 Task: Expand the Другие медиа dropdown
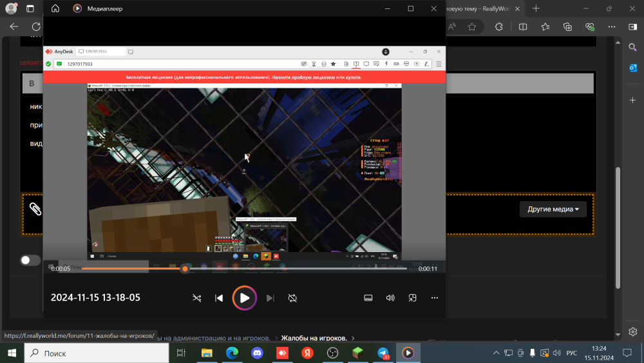click(x=553, y=210)
